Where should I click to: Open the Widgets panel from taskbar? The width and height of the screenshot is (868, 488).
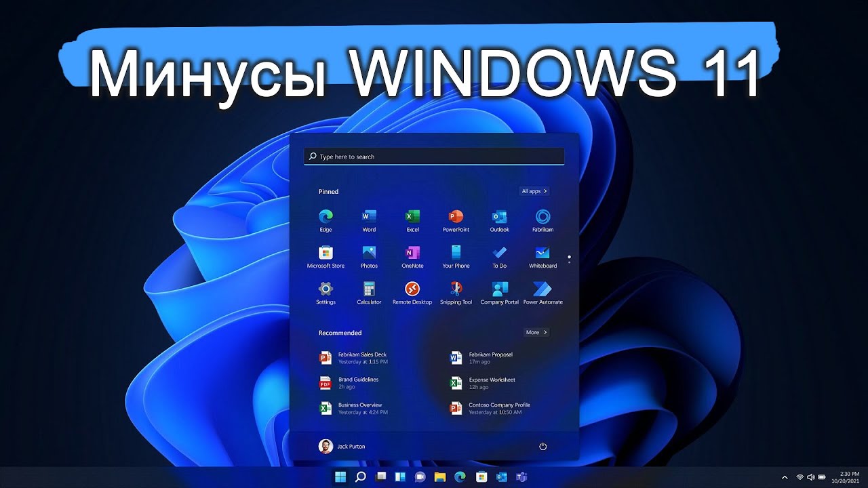(401, 477)
